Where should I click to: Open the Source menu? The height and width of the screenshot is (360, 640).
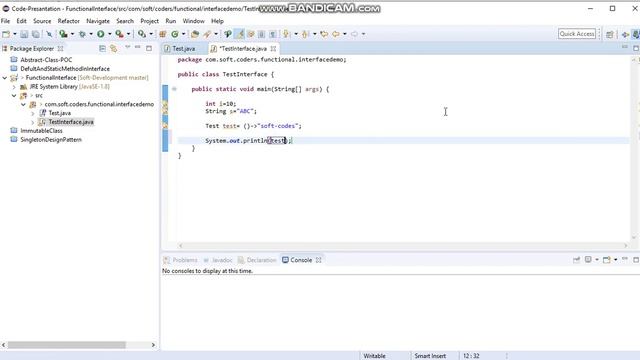pyautogui.click(x=42, y=21)
